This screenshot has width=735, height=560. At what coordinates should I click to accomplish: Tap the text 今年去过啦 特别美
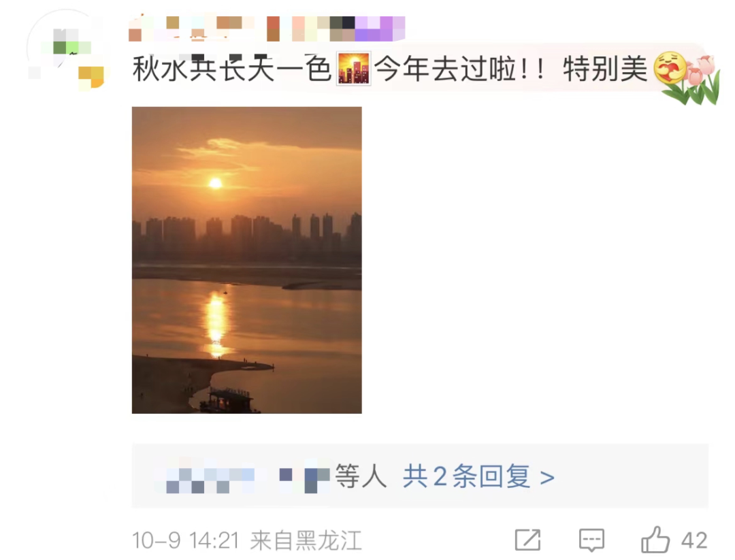[x=511, y=69]
